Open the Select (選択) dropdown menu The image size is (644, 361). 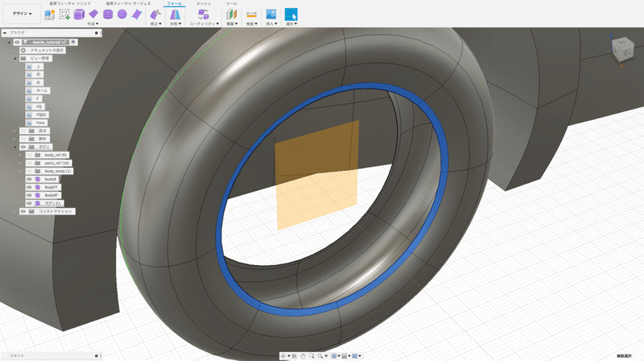tap(291, 24)
